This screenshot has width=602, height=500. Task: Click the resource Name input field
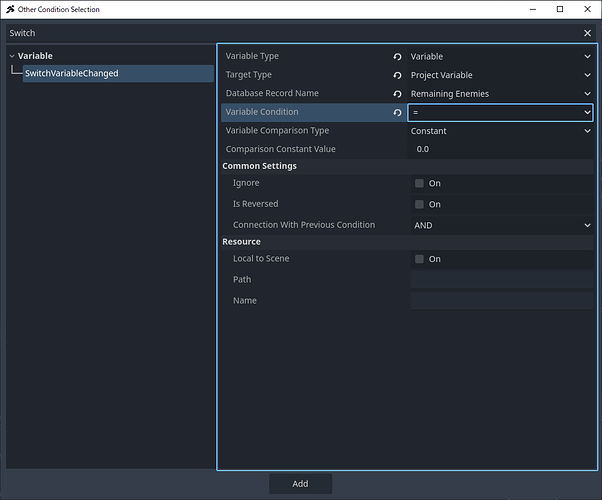tap(500, 301)
